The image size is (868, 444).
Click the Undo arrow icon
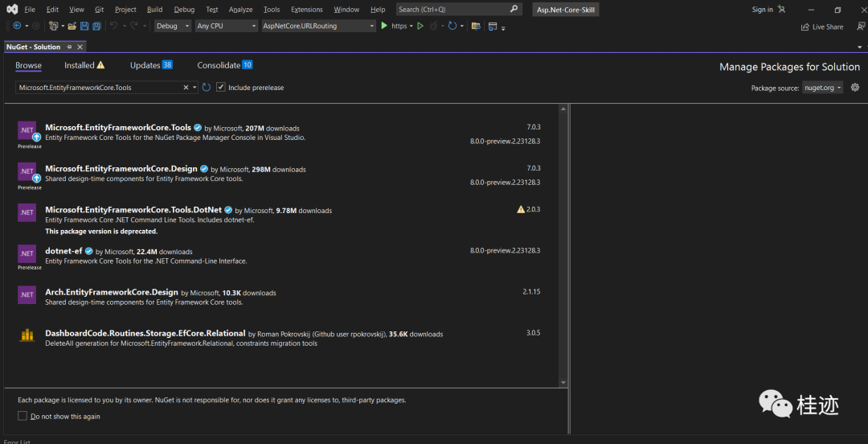click(x=113, y=26)
